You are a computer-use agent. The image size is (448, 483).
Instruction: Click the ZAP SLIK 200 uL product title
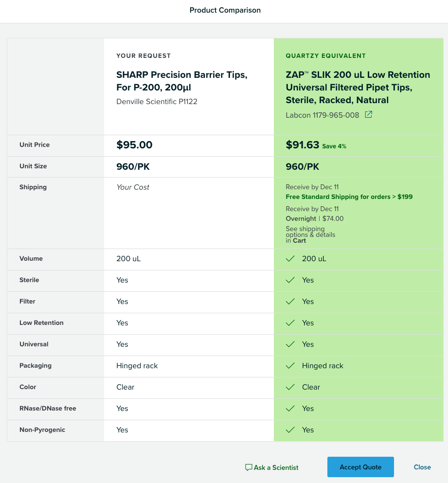358,87
